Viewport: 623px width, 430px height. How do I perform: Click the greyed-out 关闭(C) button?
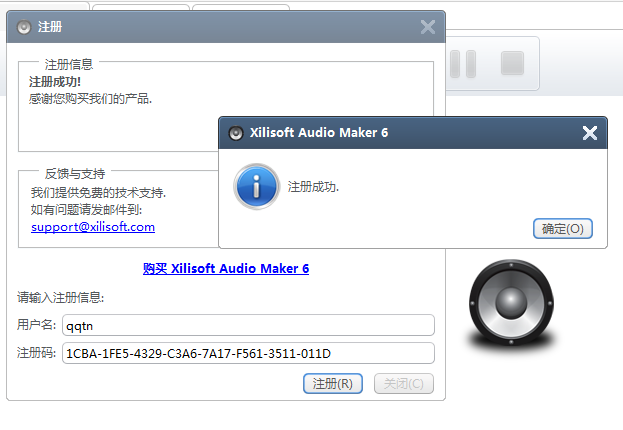point(404,383)
